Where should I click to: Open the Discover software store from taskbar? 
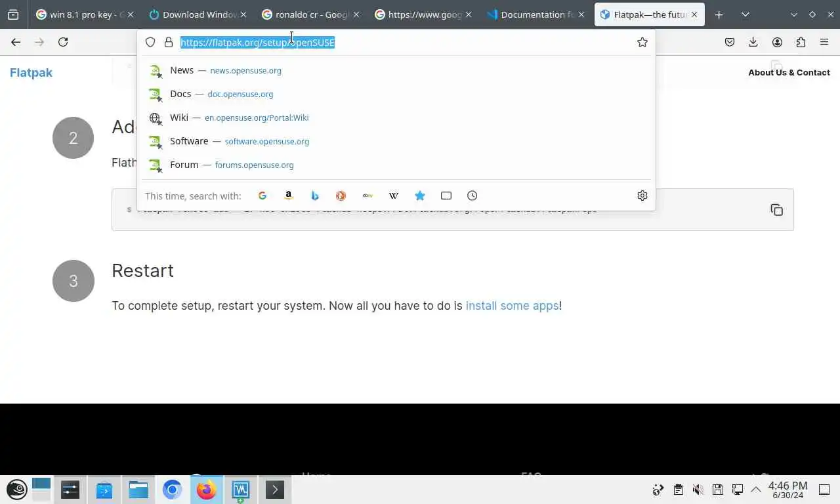[104, 490]
